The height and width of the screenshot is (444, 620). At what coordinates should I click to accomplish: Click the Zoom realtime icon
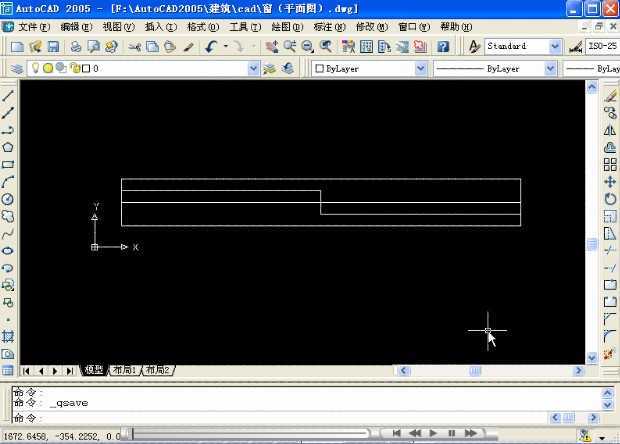coord(289,47)
